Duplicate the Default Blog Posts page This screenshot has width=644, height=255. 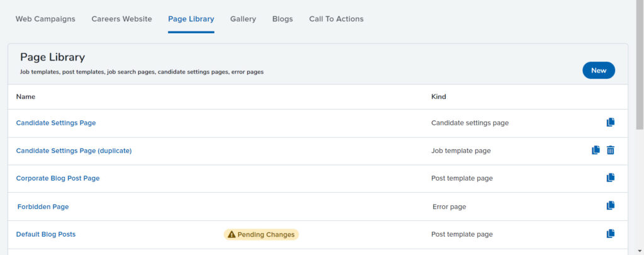click(x=610, y=233)
